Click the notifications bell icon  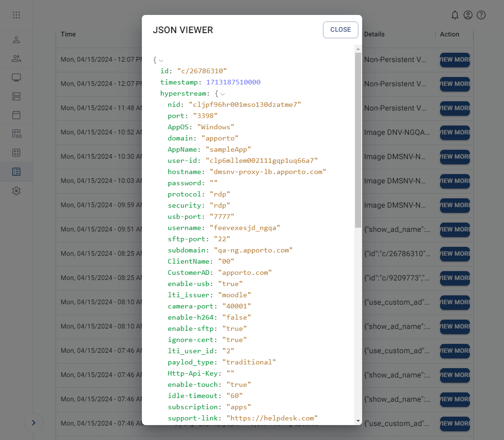click(455, 15)
